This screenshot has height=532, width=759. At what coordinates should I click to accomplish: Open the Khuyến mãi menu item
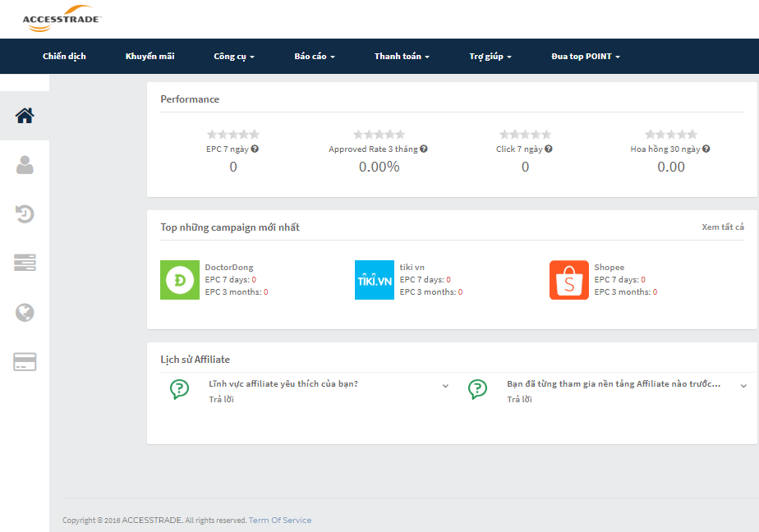pos(149,57)
